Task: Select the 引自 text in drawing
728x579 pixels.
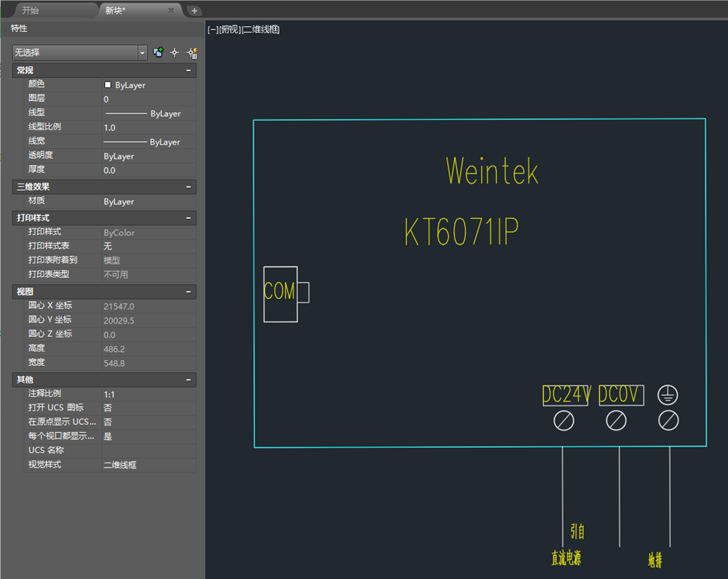Action: point(577,531)
